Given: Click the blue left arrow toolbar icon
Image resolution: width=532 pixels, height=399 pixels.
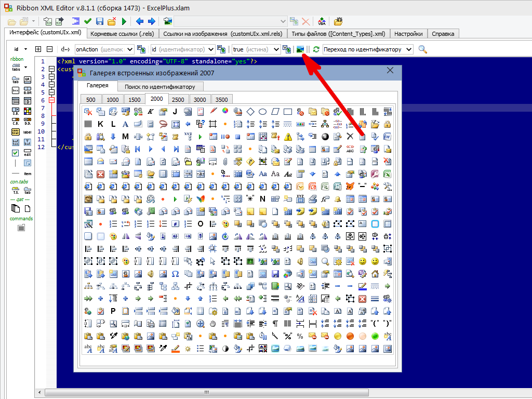Looking at the screenshot, I should point(139,21).
